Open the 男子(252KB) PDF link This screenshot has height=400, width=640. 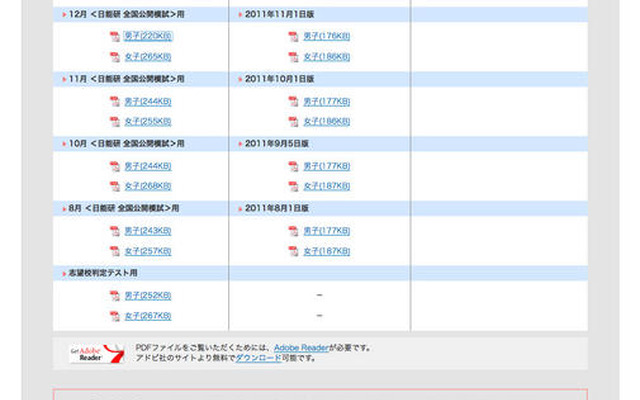(148, 296)
